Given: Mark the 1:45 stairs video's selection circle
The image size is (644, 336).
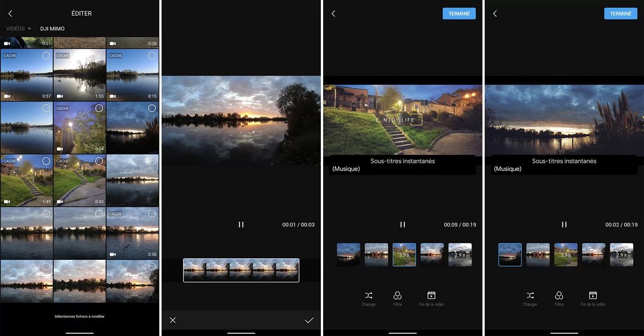Looking at the screenshot, I should [x=46, y=161].
